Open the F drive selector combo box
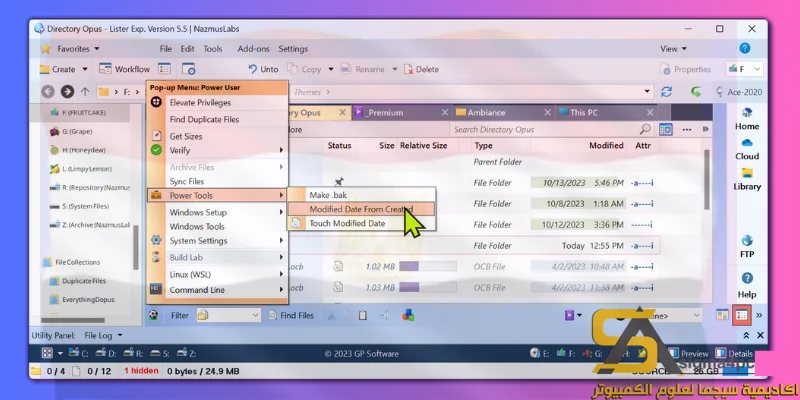 click(x=744, y=69)
